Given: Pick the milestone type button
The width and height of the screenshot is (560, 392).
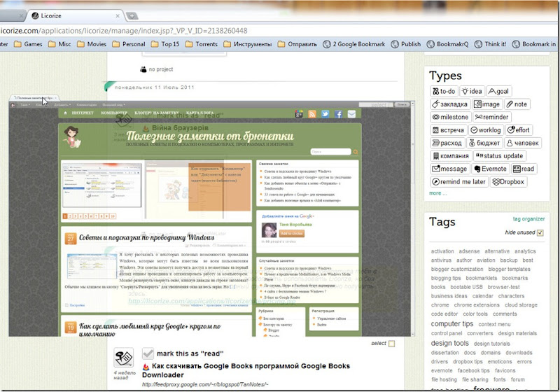Looking at the screenshot, I should pos(450,117).
